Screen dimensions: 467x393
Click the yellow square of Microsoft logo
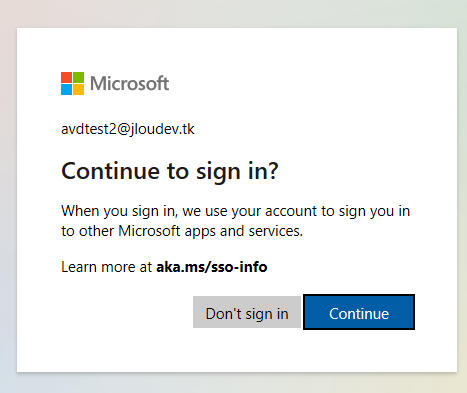pos(78,89)
